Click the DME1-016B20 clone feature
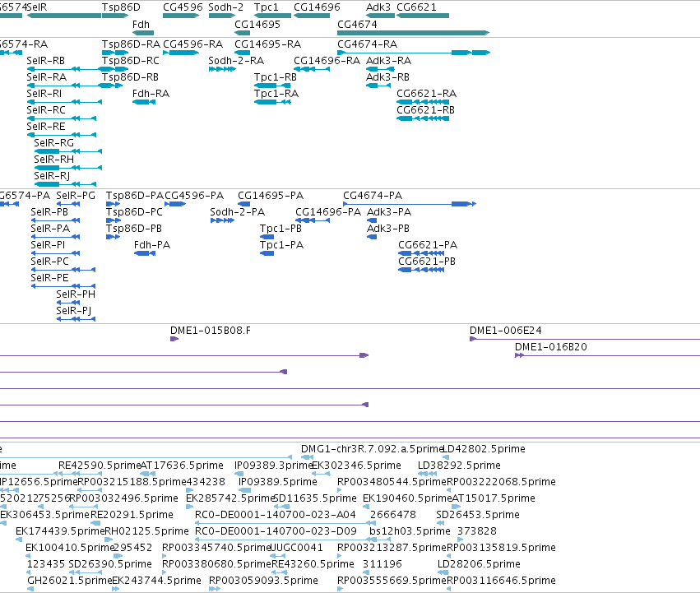Viewport: 700px width, 593px height. point(607,355)
